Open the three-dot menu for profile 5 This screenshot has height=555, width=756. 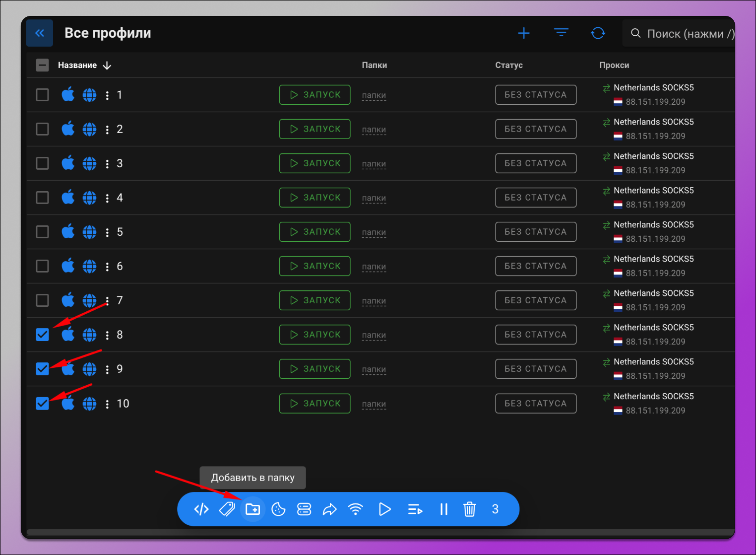(x=107, y=232)
